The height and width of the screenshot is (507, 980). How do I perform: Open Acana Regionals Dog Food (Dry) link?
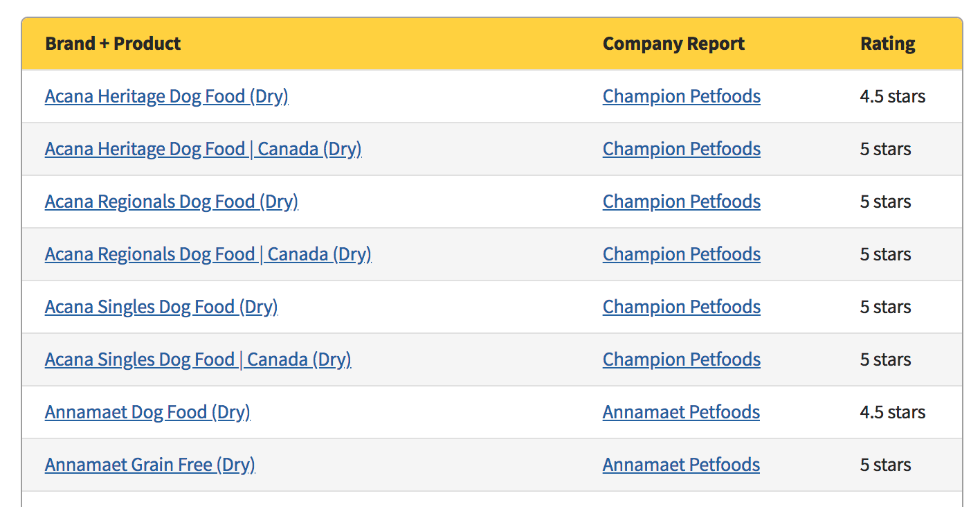(x=172, y=202)
